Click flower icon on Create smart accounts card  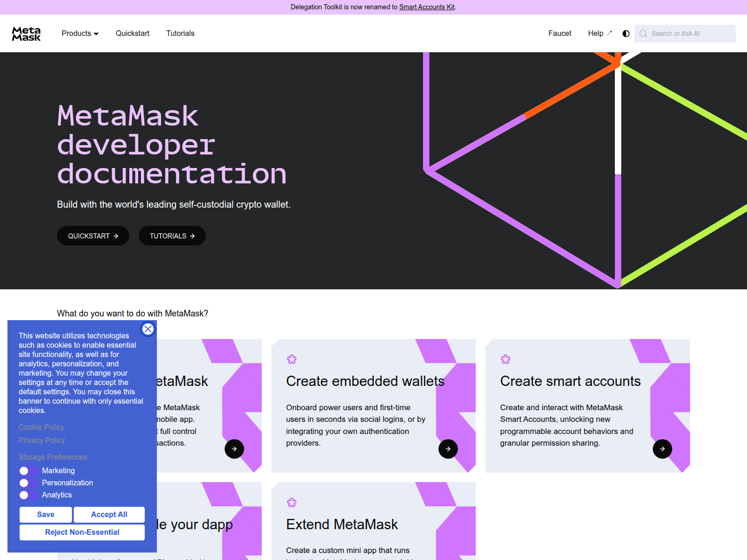click(506, 359)
